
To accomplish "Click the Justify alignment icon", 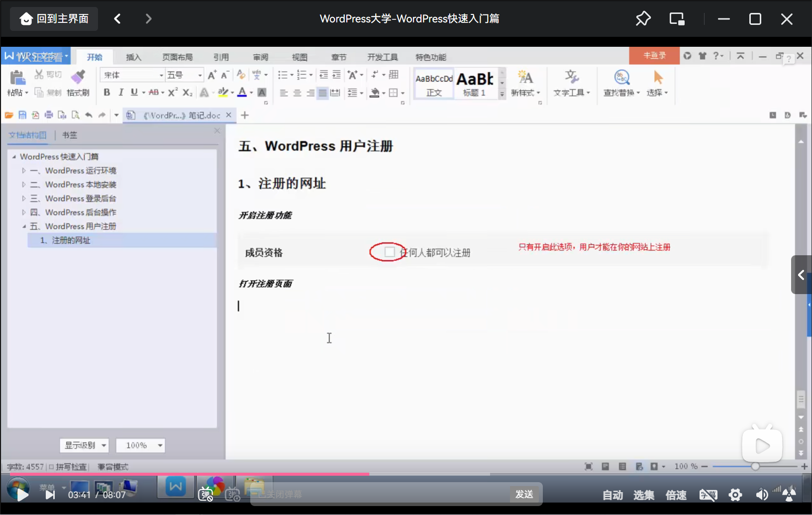I will [x=322, y=93].
